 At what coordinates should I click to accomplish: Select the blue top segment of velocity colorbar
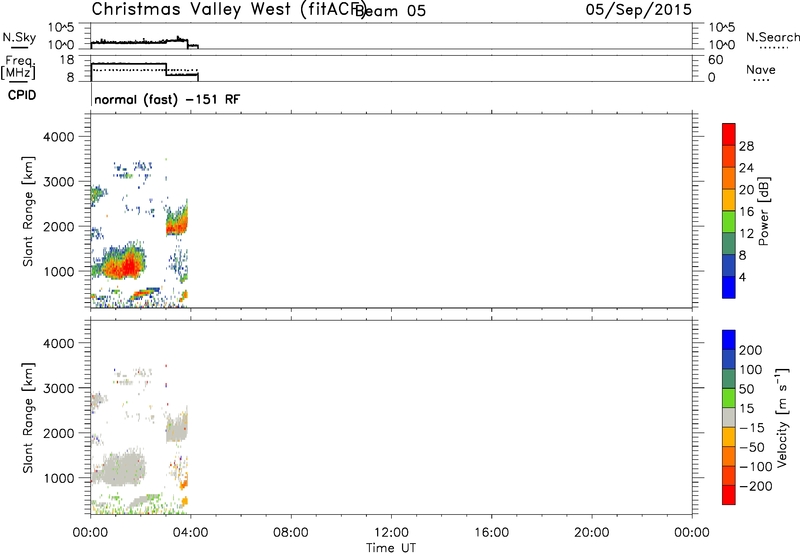729,340
